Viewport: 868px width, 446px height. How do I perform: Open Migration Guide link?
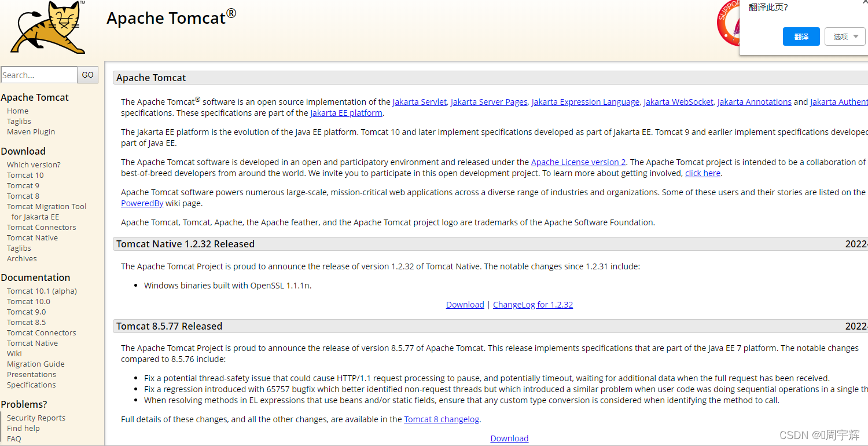tap(36, 364)
